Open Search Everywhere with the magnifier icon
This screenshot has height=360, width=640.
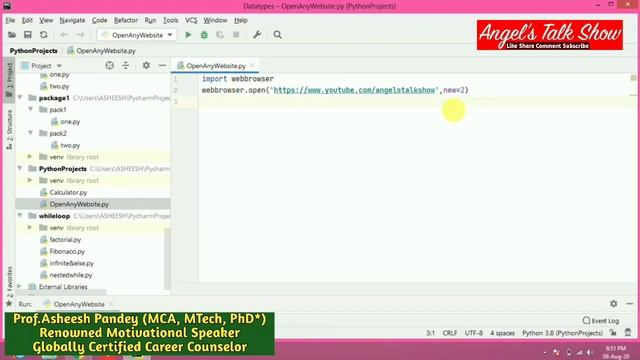click(278, 35)
